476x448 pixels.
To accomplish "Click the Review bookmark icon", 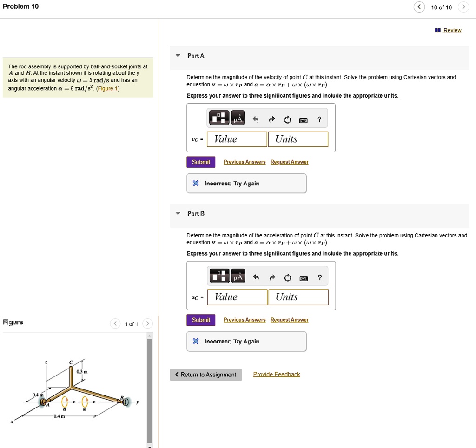I will tap(437, 30).
